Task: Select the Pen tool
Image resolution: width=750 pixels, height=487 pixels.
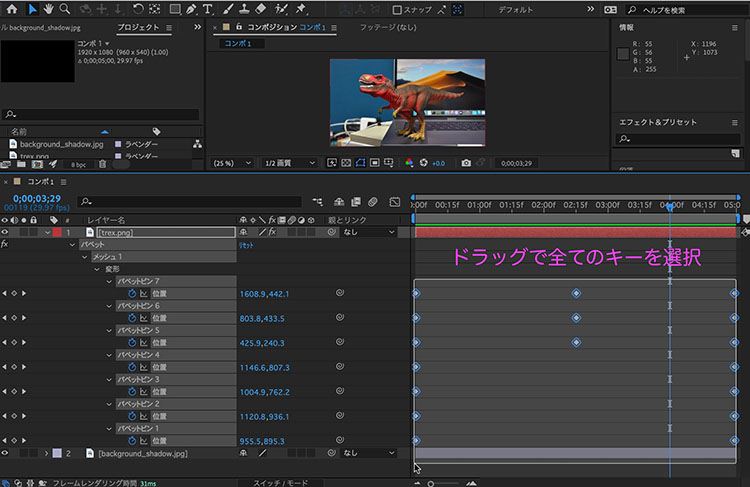Action: point(191,9)
